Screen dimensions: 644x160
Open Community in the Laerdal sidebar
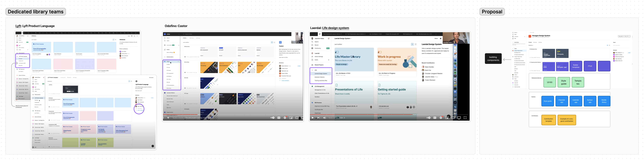point(318,48)
